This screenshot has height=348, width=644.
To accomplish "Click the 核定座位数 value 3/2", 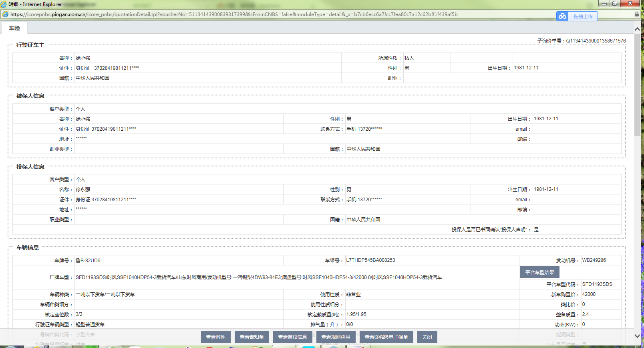I will (79, 314).
